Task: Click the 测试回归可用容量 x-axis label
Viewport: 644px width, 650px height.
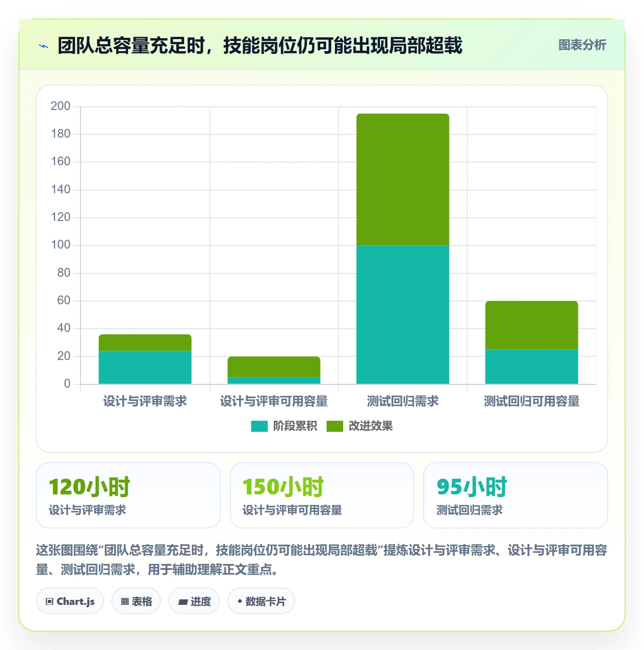Action: click(532, 401)
